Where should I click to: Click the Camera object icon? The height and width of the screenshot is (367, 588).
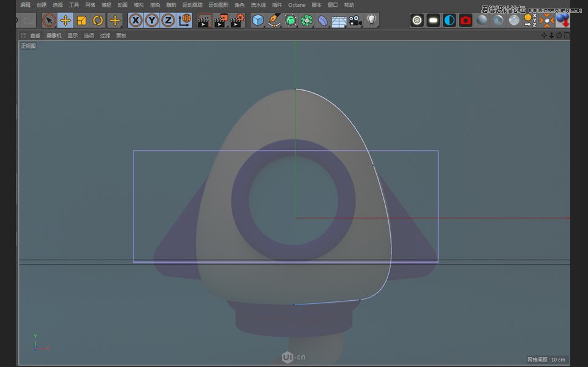click(x=356, y=20)
